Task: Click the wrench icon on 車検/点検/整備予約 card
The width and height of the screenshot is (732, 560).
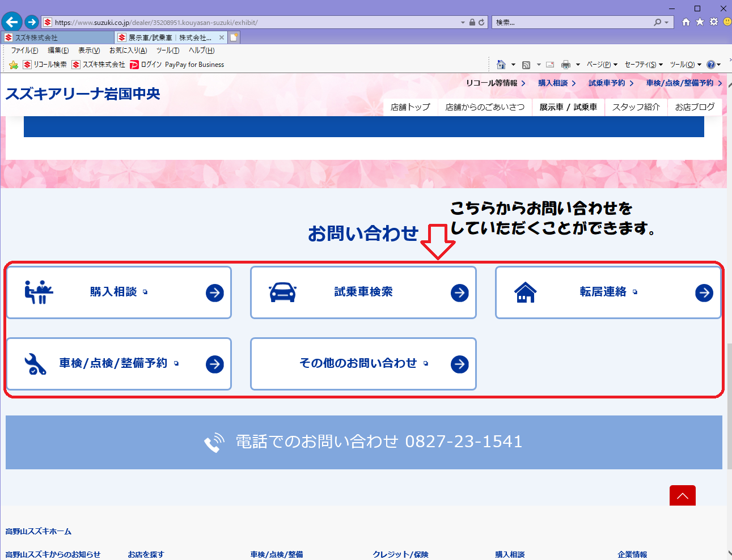Action: [x=35, y=364]
